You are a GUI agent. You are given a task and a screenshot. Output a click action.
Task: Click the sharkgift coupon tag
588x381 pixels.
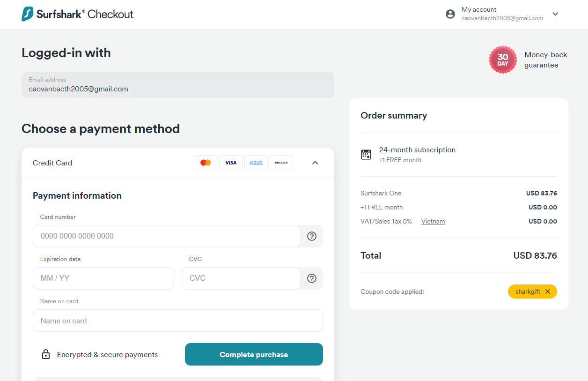point(532,291)
